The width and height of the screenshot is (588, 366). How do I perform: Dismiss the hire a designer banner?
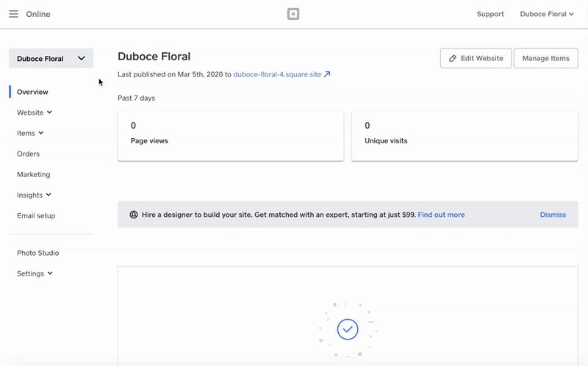point(553,215)
